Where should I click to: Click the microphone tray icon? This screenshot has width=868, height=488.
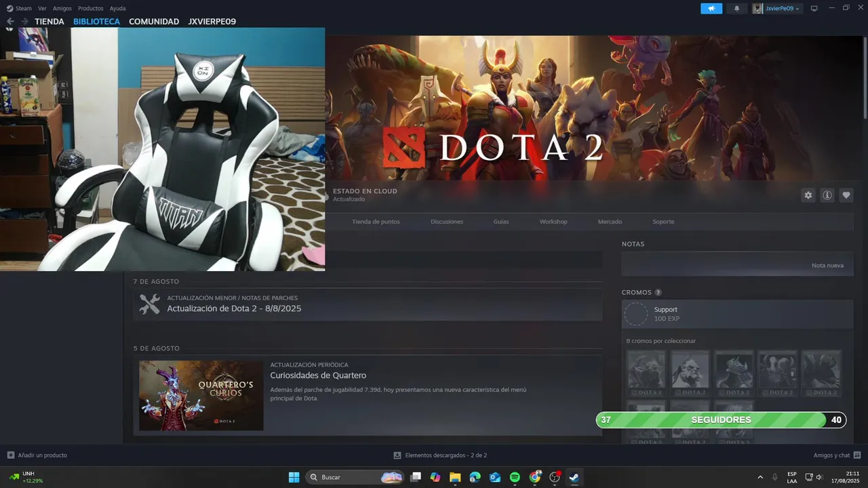(775, 477)
